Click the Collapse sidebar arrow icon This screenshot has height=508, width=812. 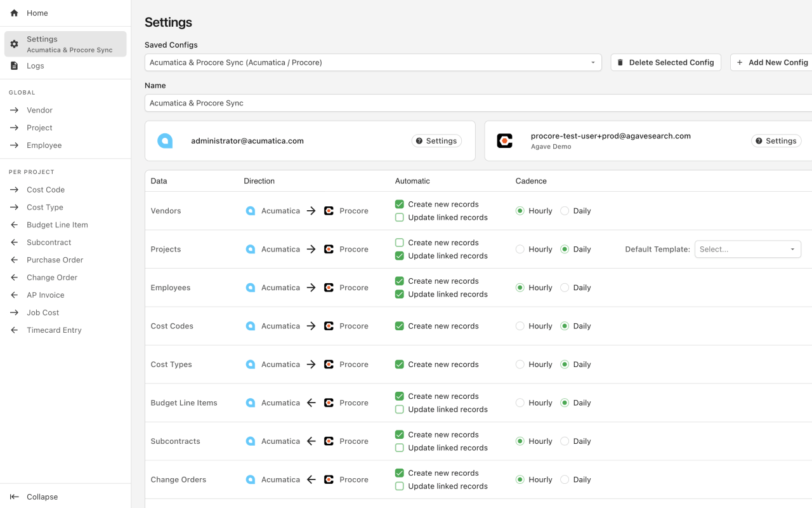tap(14, 497)
